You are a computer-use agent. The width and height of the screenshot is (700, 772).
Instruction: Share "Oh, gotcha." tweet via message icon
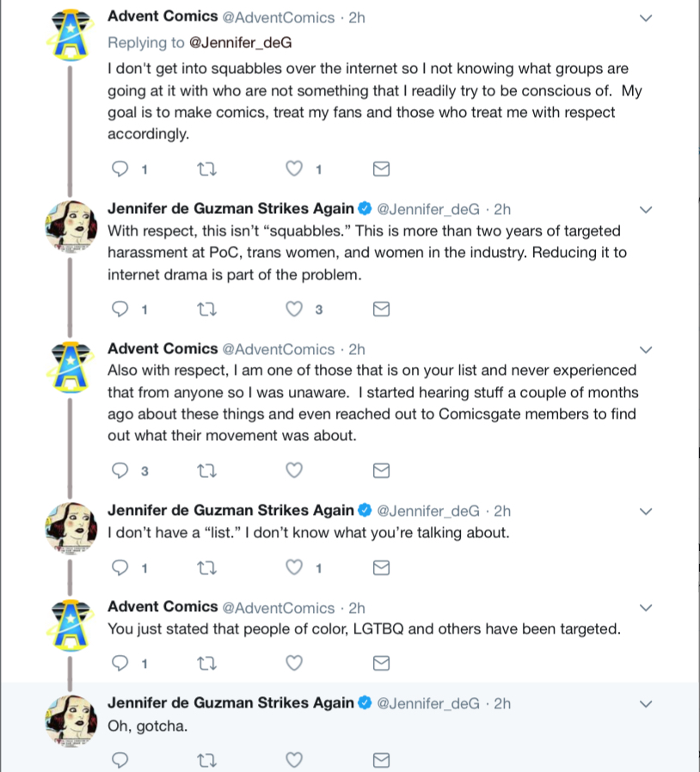[381, 760]
